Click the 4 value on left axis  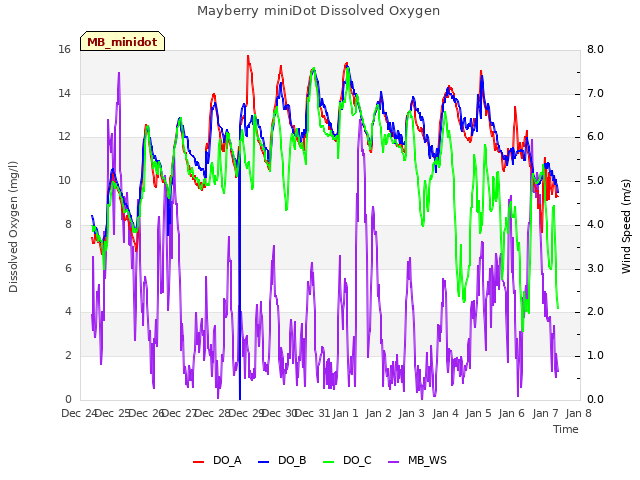[x=68, y=311]
